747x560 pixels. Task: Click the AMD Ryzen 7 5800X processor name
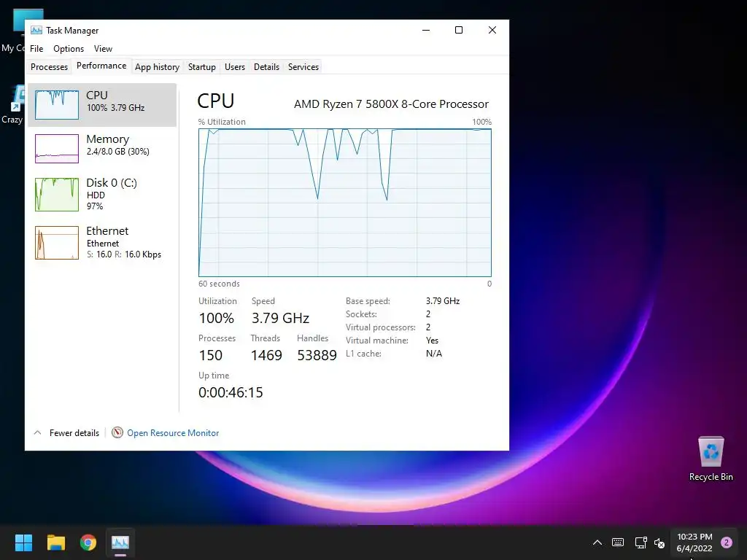(x=391, y=104)
